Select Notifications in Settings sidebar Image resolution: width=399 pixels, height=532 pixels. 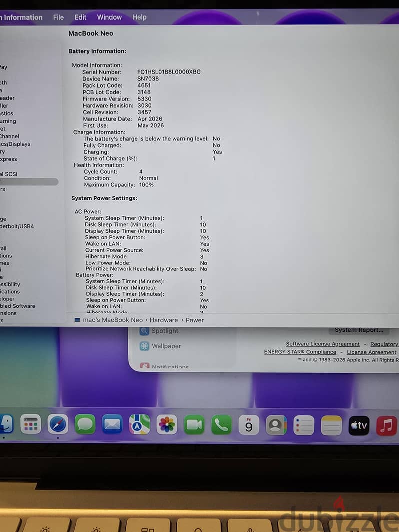pyautogui.click(x=170, y=367)
